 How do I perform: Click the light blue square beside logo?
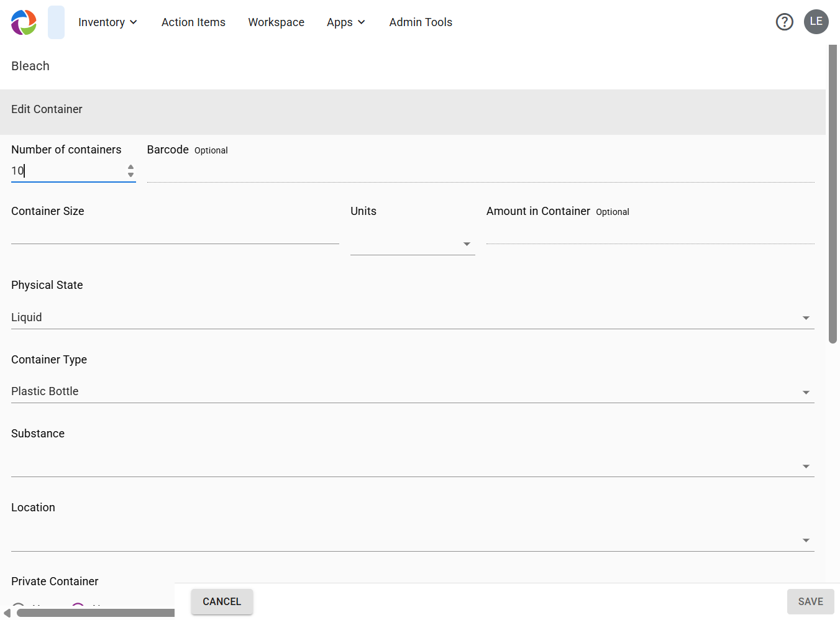pos(56,22)
